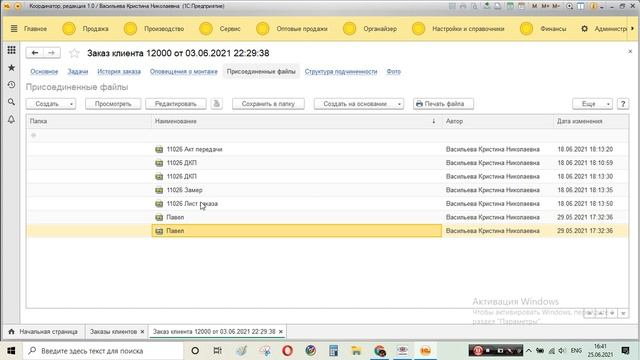Switch to the Заказы клиентов tab
The width and height of the screenshot is (640, 360).
tap(113, 331)
